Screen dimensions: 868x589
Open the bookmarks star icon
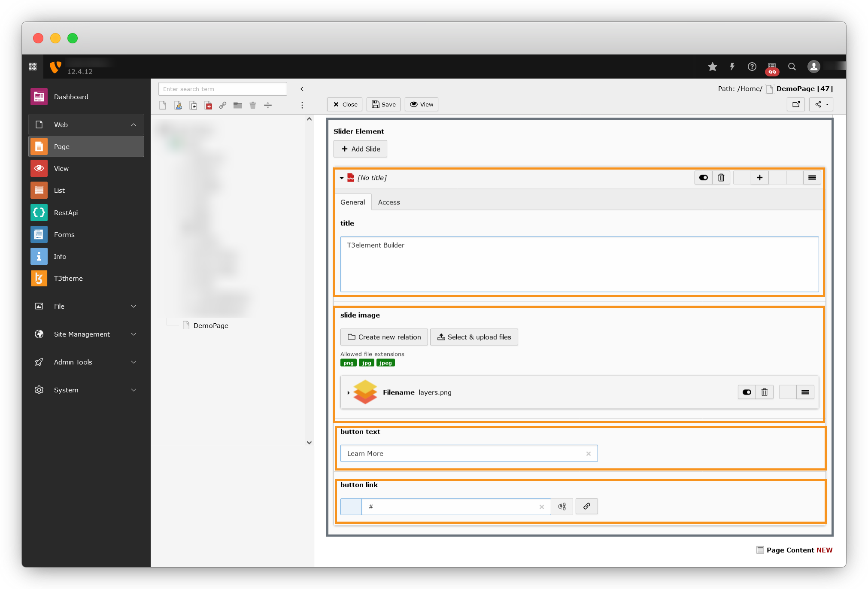click(x=713, y=67)
